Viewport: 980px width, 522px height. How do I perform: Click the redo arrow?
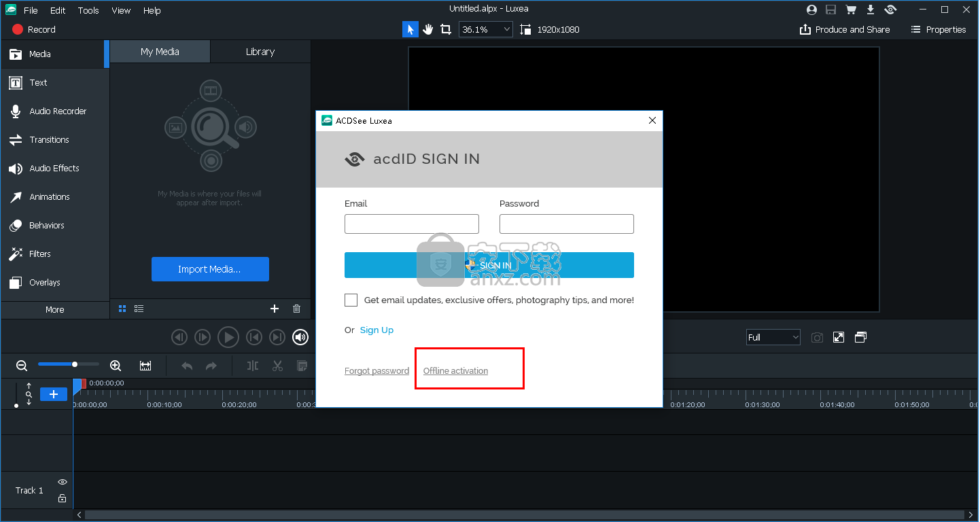[211, 366]
